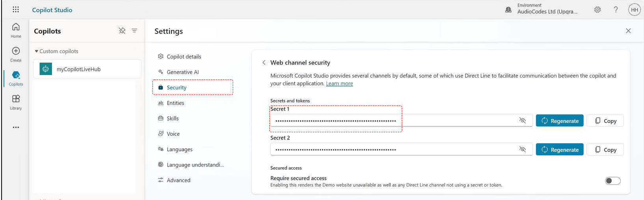644x200 pixels.
Task: Show Secret 2 value
Action: (523, 149)
